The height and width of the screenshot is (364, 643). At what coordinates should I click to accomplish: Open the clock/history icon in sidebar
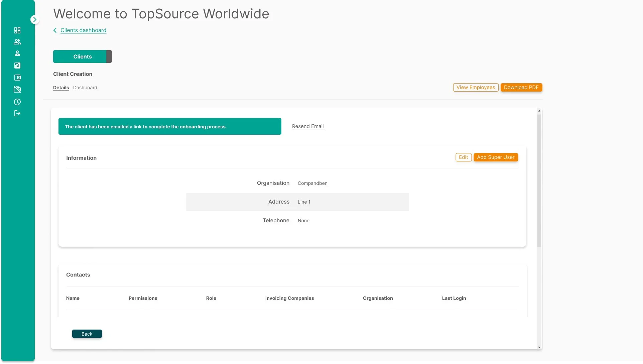[17, 102]
